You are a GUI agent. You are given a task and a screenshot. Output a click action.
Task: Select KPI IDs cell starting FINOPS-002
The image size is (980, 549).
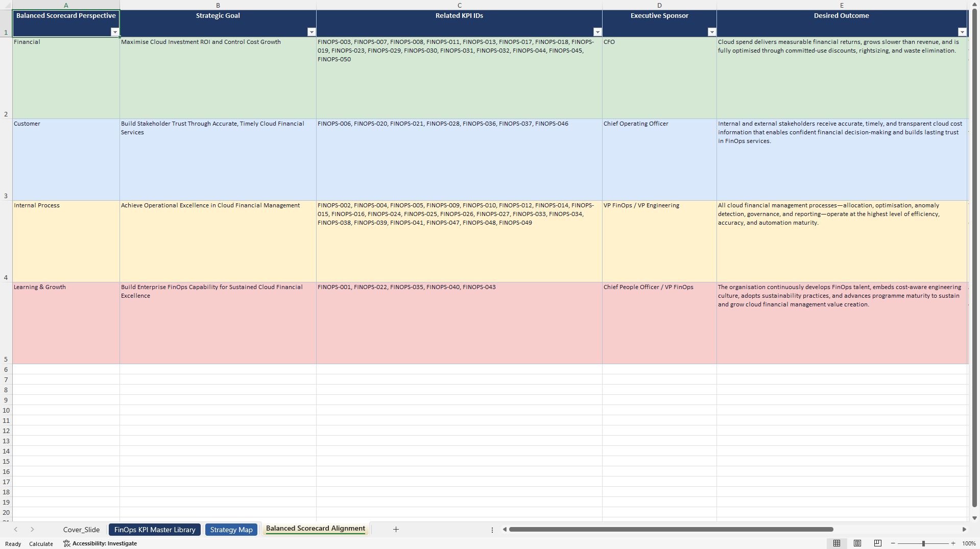pyautogui.click(x=459, y=242)
